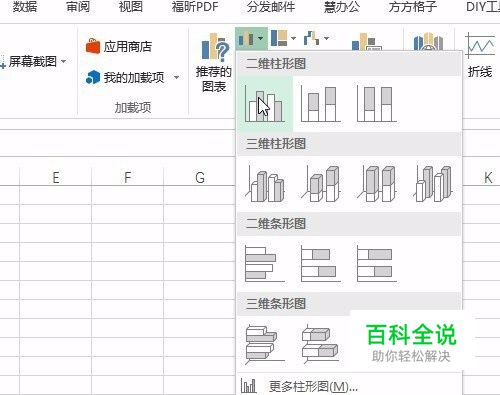500x395 pixels.
Task: Open the 分发邮件 tab
Action: point(271,7)
